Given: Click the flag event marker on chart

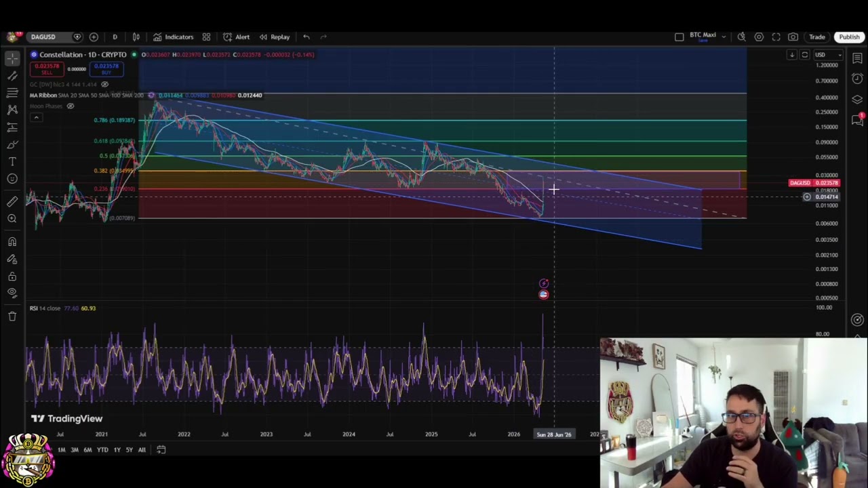Looking at the screenshot, I should 543,294.
